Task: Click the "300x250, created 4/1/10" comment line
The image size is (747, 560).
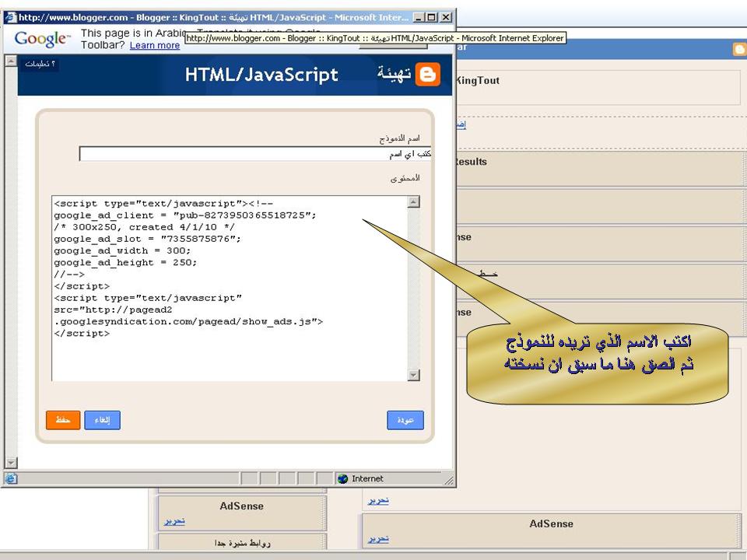Action: pos(144,227)
